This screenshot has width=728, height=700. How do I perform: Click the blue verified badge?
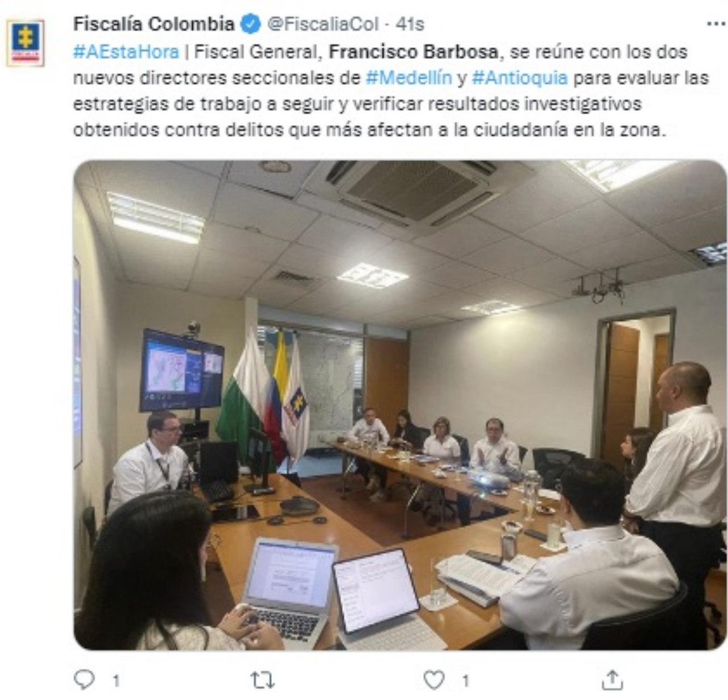point(251,24)
